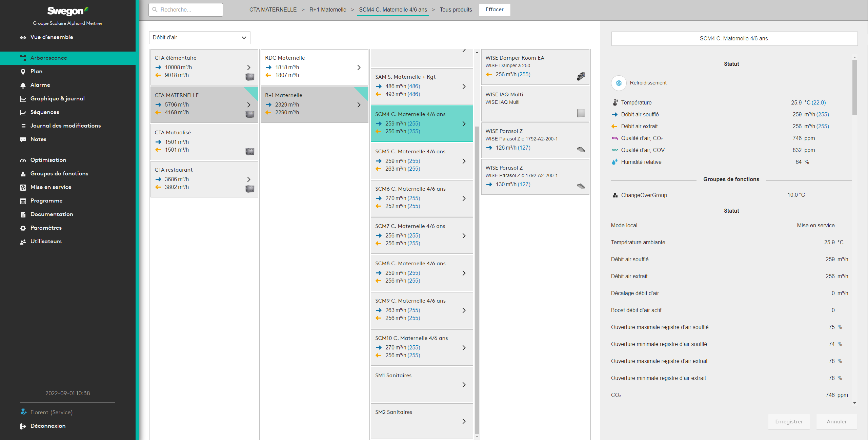The image size is (868, 440).
Task: Open the Débit d'air dropdown
Action: tap(200, 38)
